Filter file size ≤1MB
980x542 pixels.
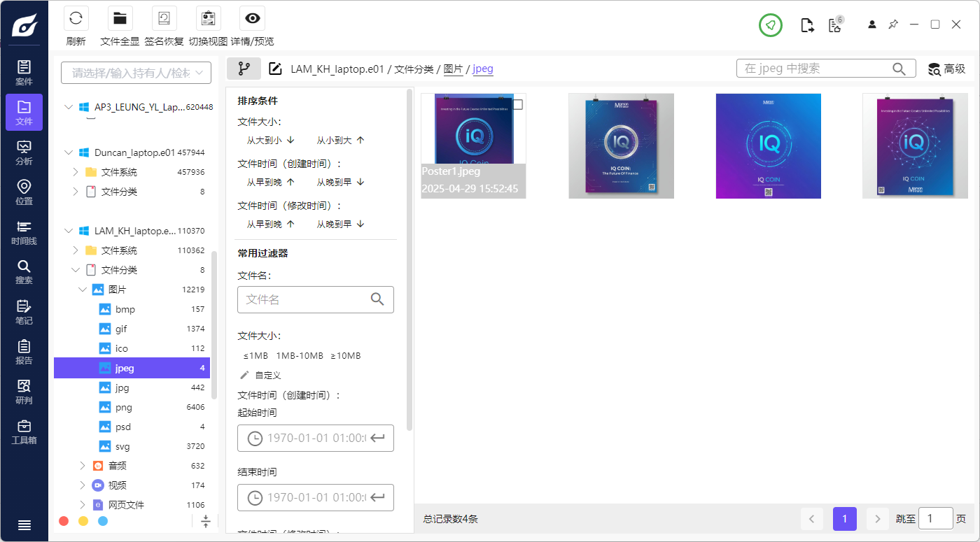tap(255, 355)
